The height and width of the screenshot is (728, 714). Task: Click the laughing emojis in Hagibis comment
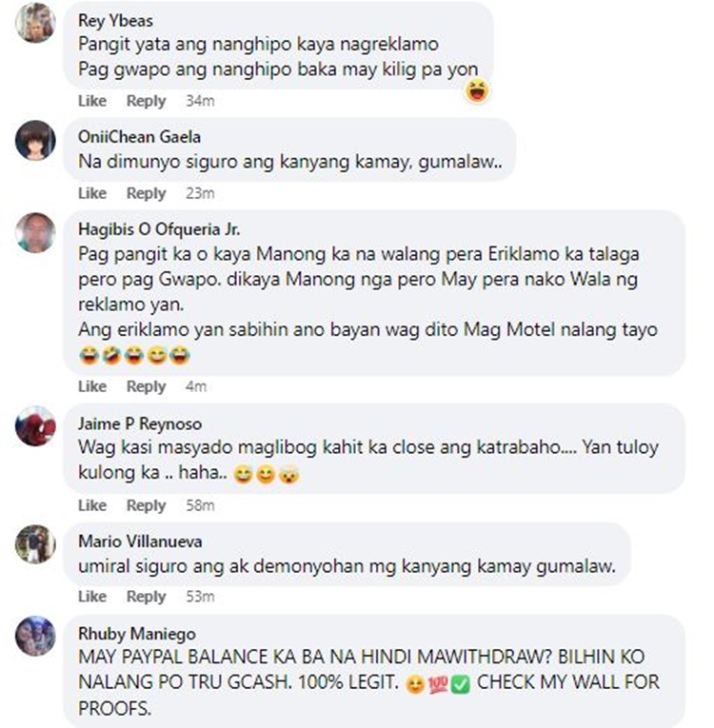(x=135, y=356)
